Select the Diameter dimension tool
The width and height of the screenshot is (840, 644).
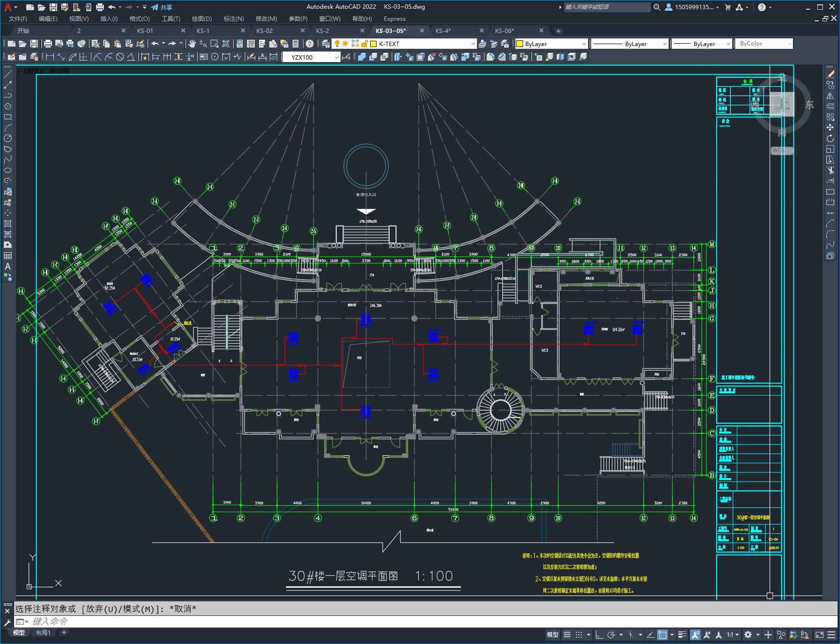(x=120, y=57)
